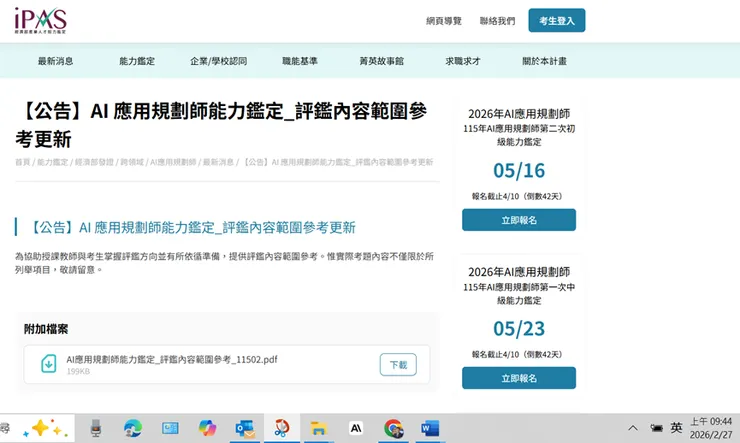Viewport: 740px width, 443px height.
Task: Click the Windows search sparkle icon
Action: 45,428
